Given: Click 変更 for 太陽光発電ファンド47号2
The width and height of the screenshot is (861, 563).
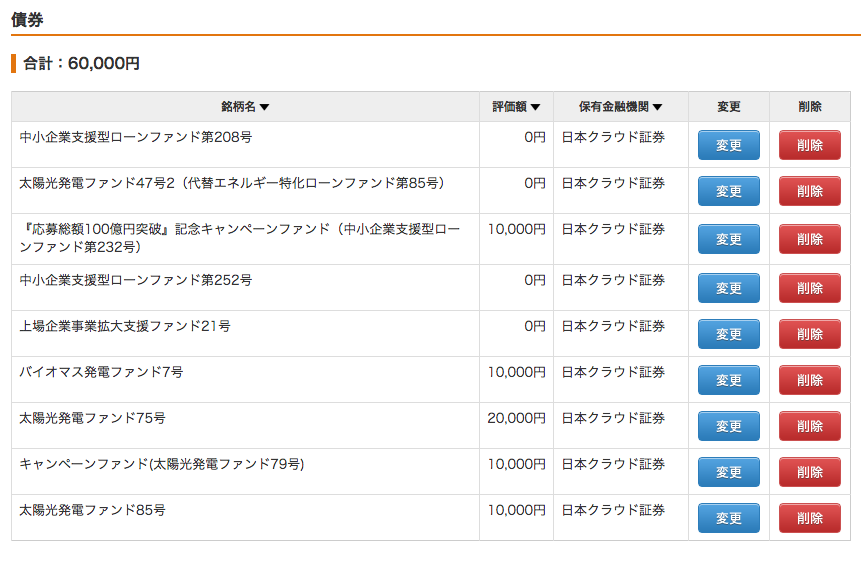Looking at the screenshot, I should click(x=729, y=191).
